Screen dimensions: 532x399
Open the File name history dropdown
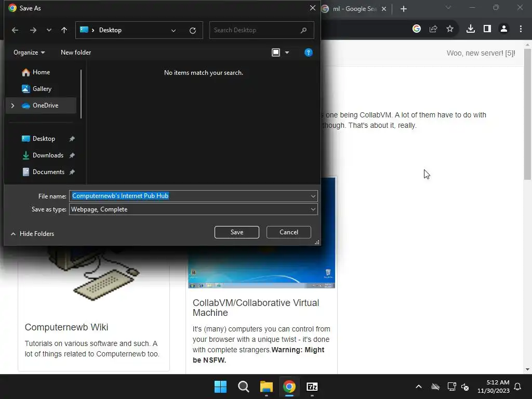pyautogui.click(x=313, y=196)
